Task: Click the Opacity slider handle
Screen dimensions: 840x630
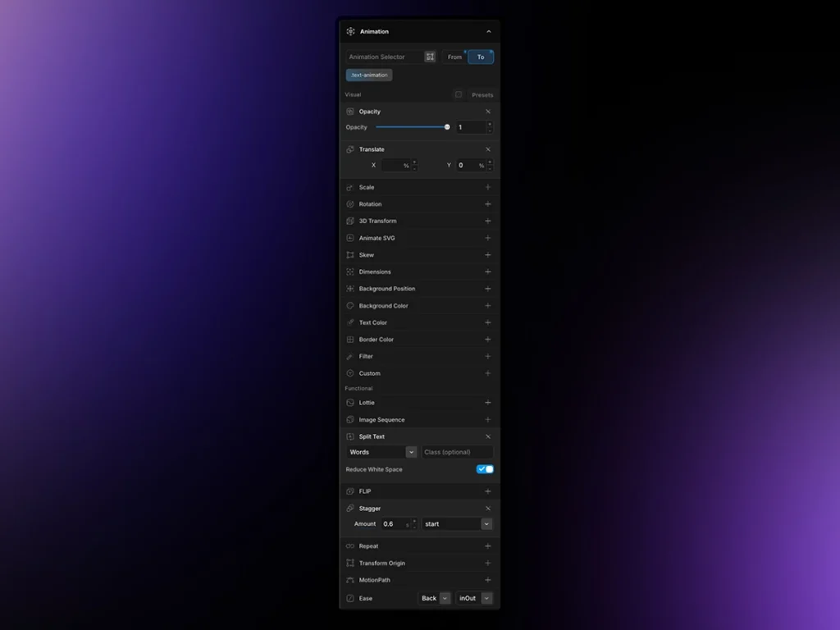Action: 447,127
